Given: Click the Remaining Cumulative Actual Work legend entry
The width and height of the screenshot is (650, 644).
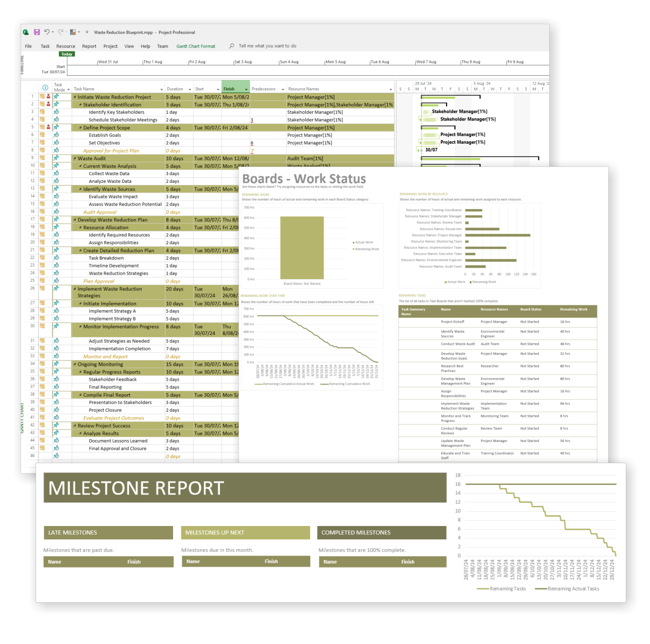Looking at the screenshot, I should coord(284,384).
